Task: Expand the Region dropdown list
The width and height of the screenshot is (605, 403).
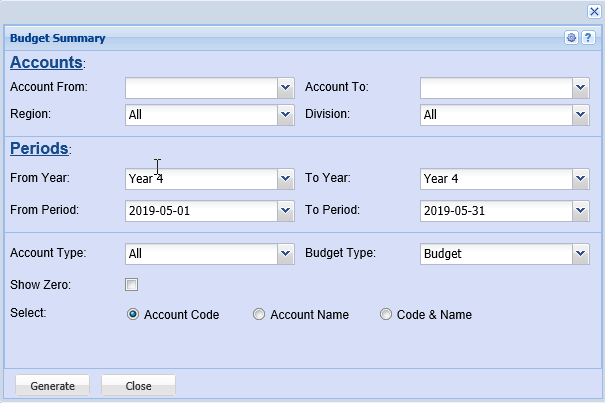Action: [286, 115]
